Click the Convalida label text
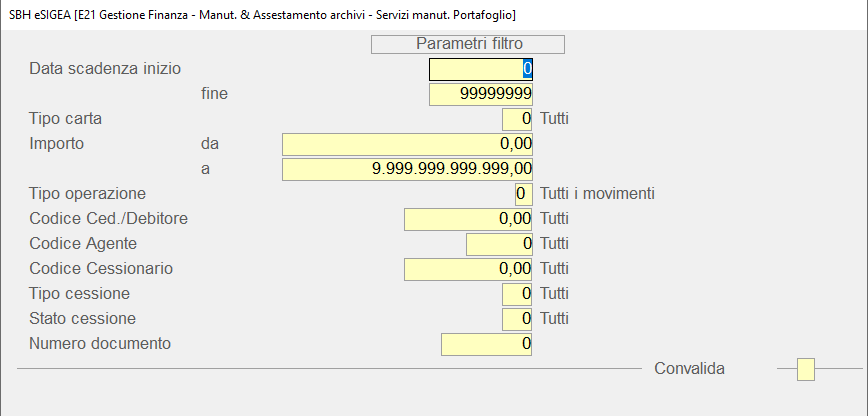Viewport: 868px width, 416px height. [x=689, y=369]
